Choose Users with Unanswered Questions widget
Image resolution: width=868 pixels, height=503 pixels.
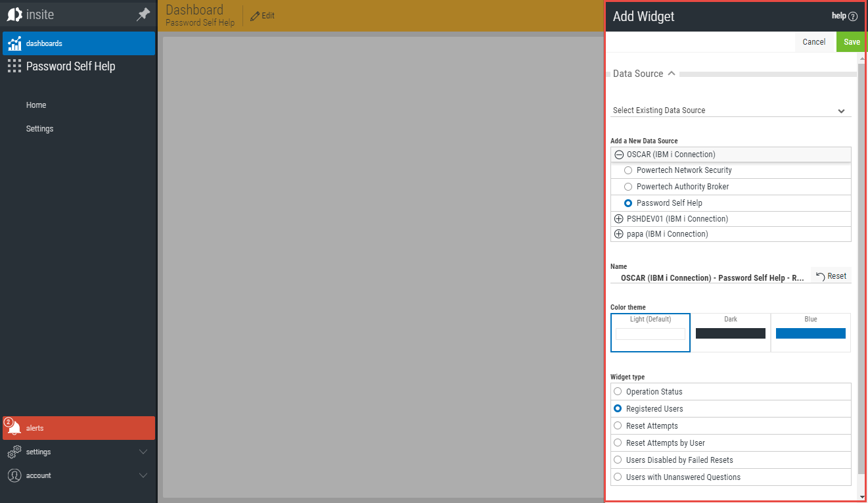618,477
